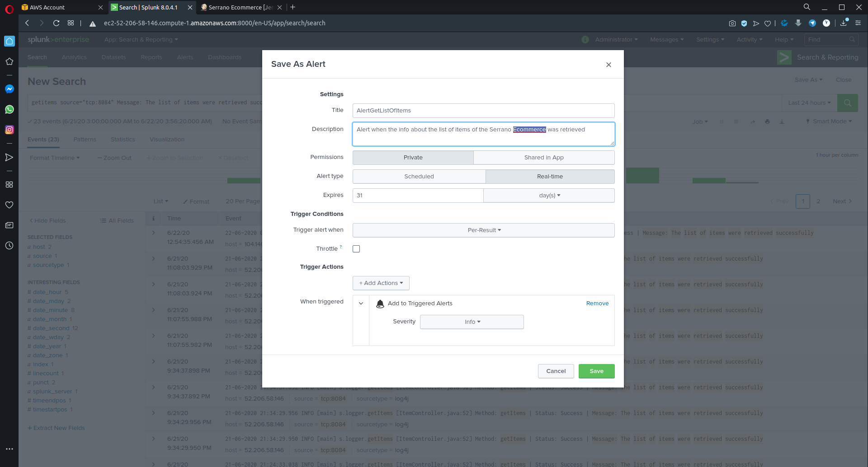The image size is (868, 467).
Task: Remove the Add to Triggered Alerts action
Action: 598,304
